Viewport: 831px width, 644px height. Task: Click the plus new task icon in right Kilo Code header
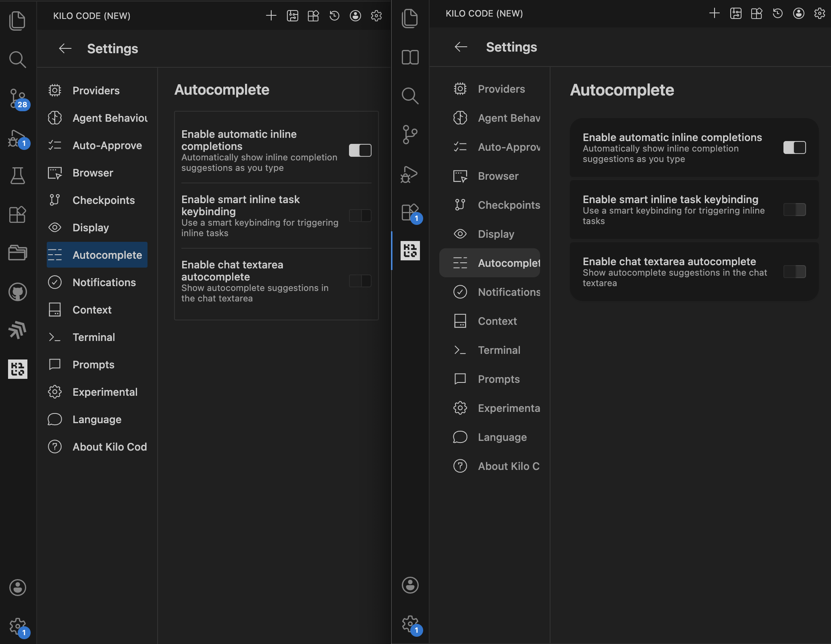click(714, 13)
